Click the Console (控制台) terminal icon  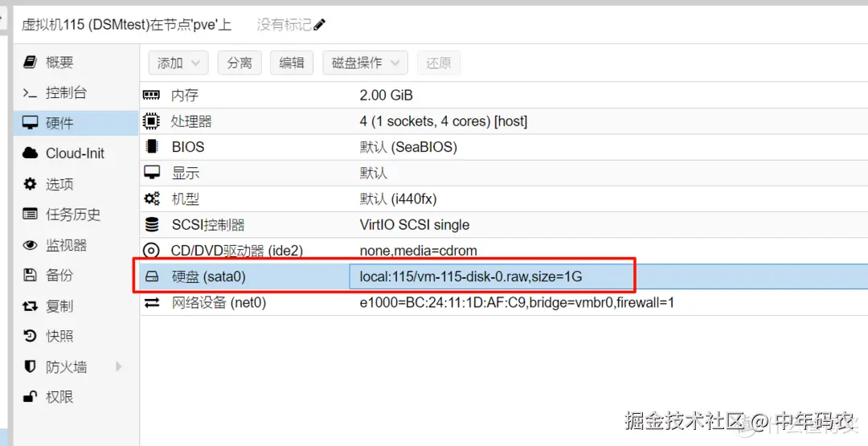(x=30, y=92)
